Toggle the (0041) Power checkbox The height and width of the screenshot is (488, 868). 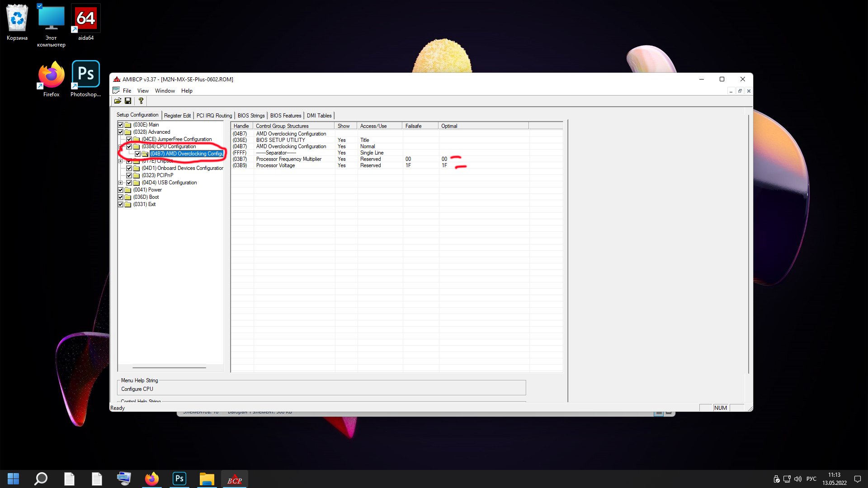click(x=121, y=190)
